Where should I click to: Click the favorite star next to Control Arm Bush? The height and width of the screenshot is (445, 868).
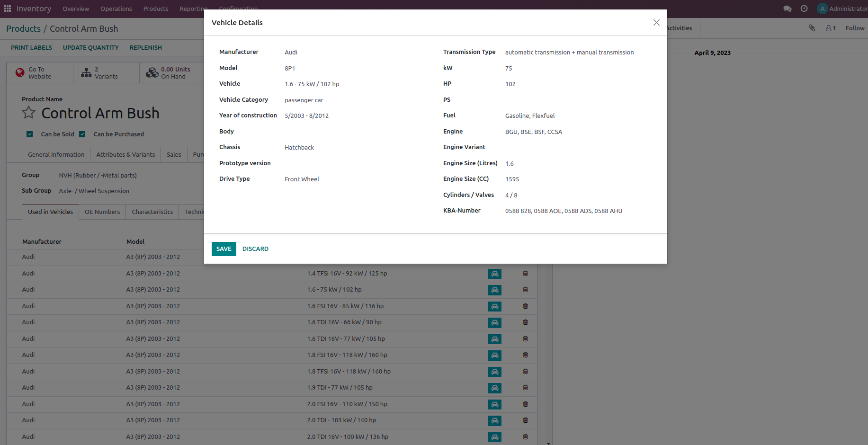coord(29,113)
